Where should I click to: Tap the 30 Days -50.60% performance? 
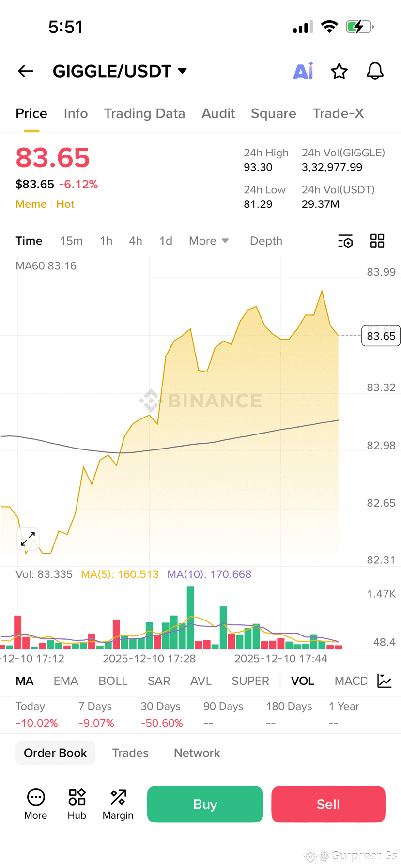(x=162, y=714)
